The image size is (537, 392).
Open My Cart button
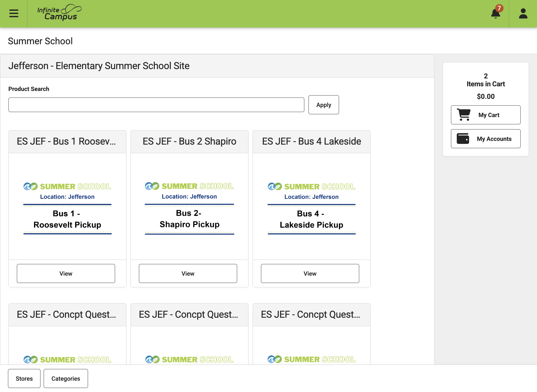pos(486,115)
